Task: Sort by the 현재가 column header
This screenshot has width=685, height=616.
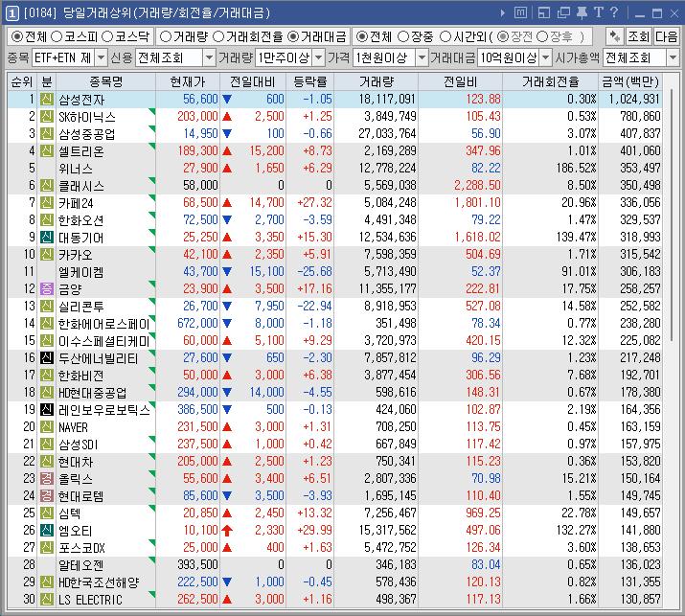Action: (188, 81)
